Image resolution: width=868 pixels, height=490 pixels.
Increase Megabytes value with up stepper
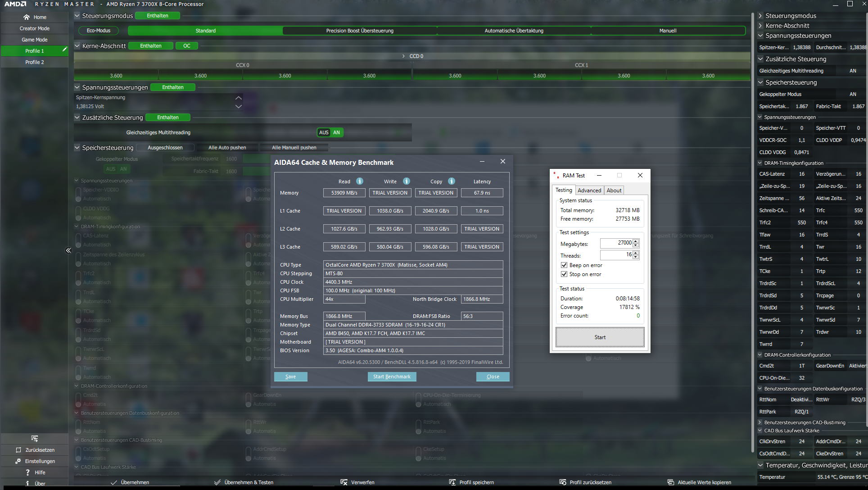pyautogui.click(x=636, y=241)
